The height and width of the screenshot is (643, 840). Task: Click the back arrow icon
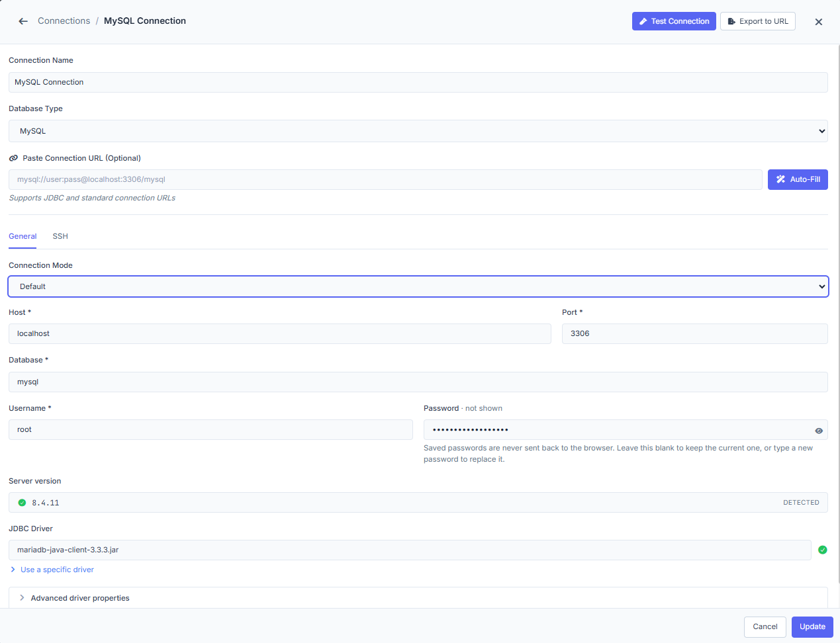[23, 21]
